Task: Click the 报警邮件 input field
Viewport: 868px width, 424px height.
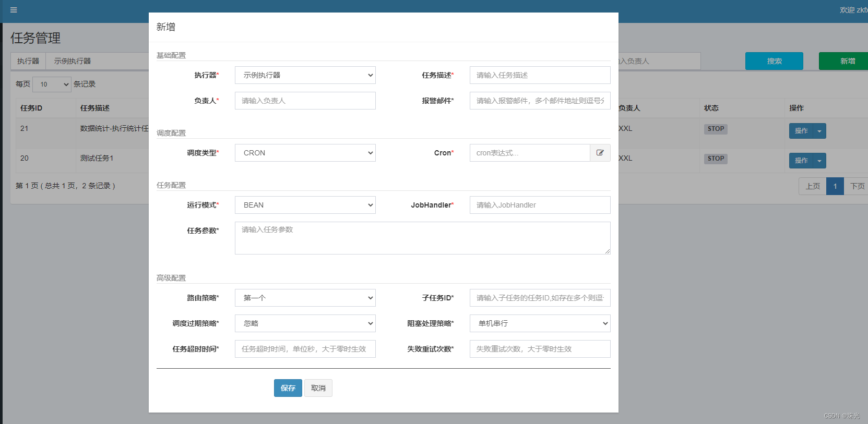Action: [x=540, y=101]
